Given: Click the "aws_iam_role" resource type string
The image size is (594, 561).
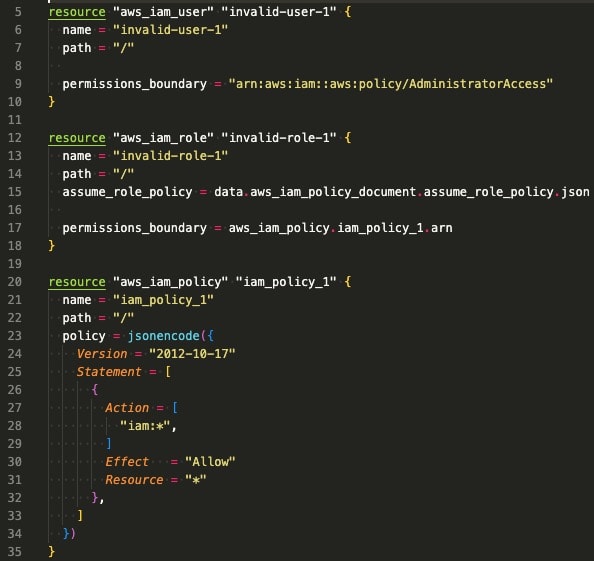Looking at the screenshot, I should pos(163,138).
